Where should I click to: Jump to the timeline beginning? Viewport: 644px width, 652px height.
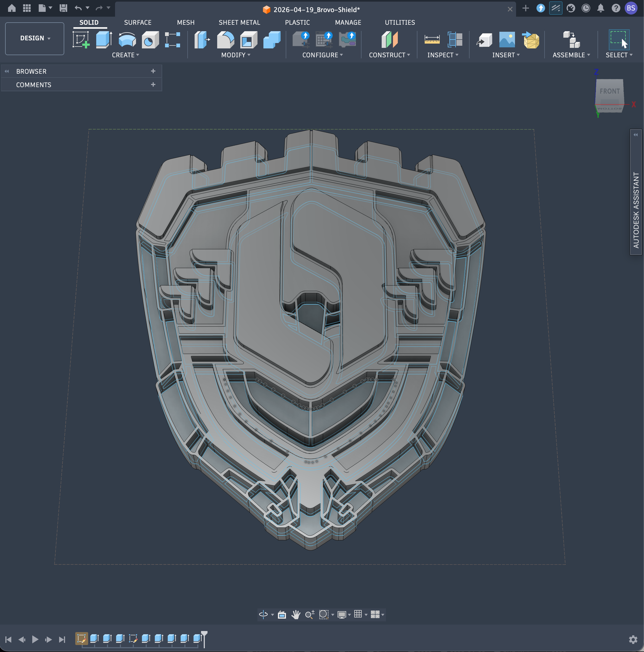8,639
